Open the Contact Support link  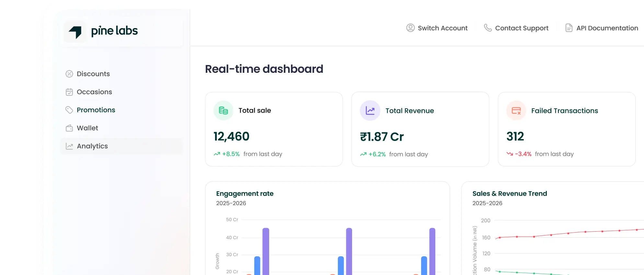point(516,28)
